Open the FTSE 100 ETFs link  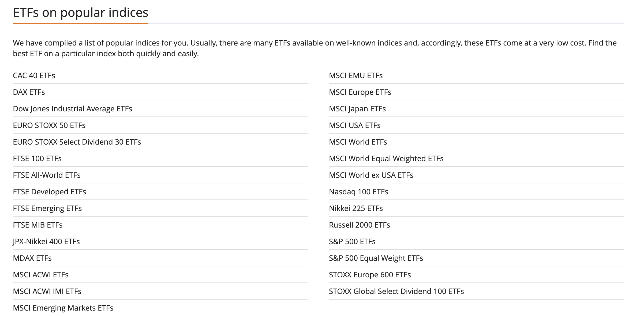[37, 159]
